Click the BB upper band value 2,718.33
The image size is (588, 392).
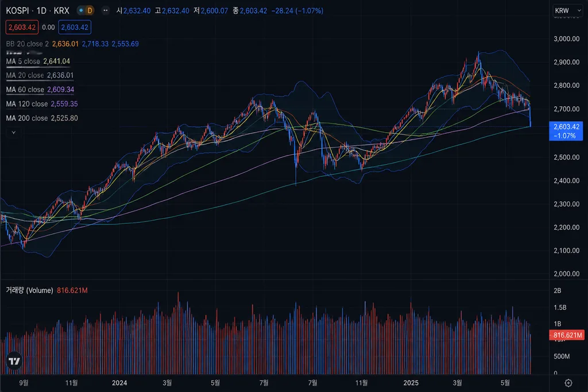click(95, 44)
